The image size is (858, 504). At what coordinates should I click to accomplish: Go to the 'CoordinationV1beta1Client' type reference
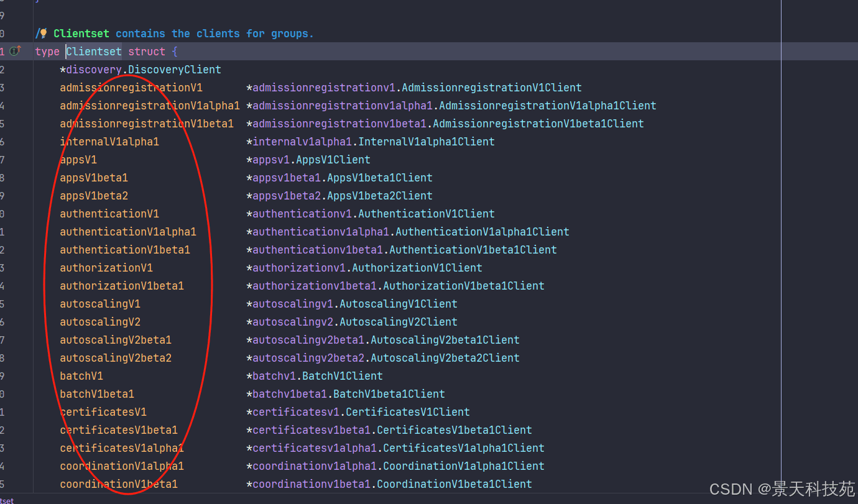[454, 484]
